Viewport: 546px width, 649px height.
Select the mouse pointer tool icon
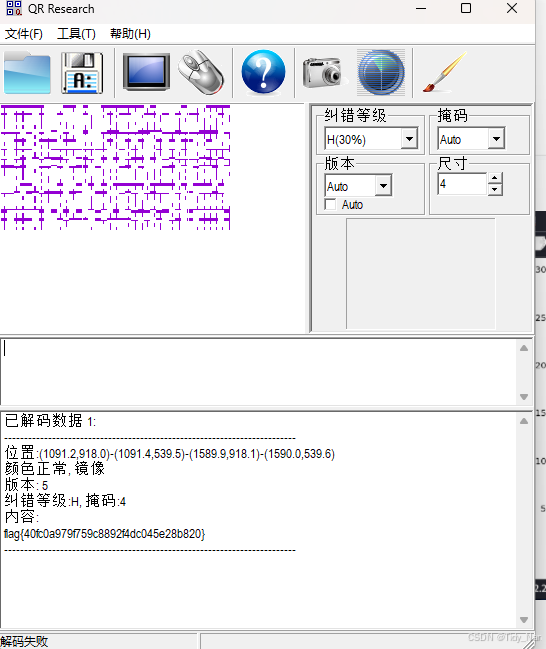[202, 72]
